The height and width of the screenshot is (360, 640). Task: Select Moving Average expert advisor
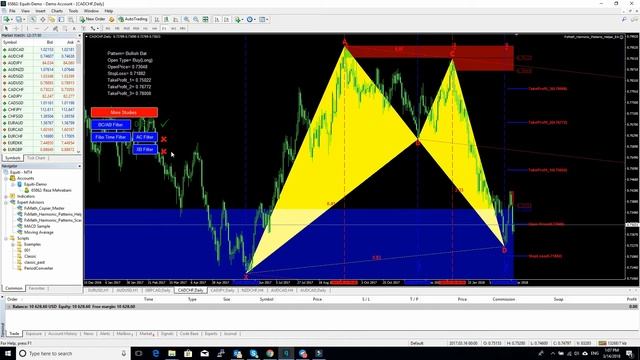[38, 232]
